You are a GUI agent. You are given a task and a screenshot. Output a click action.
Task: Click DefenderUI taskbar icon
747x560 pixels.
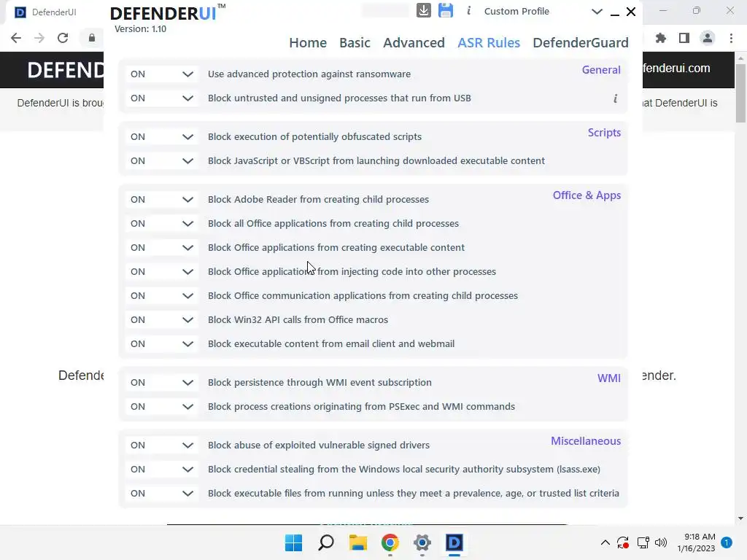tap(454, 542)
